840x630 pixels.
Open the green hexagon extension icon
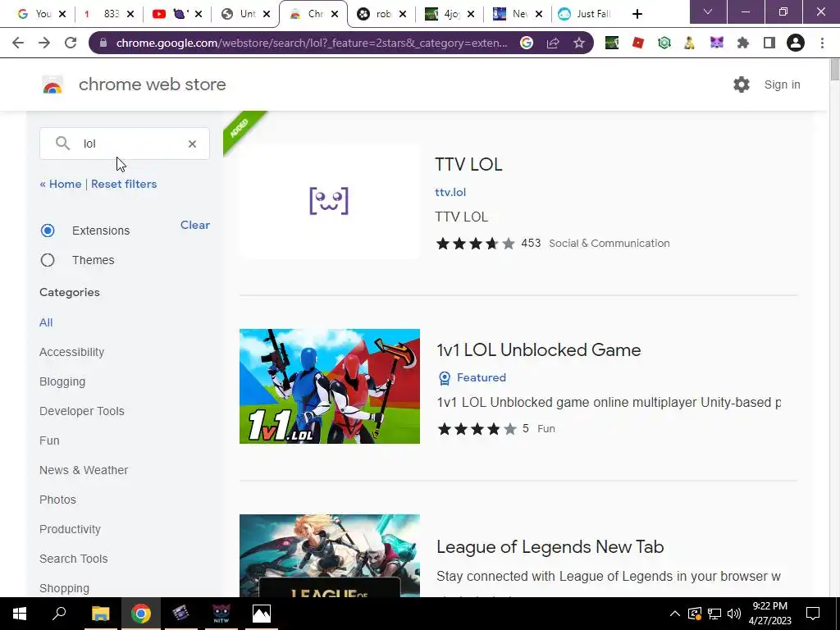(x=664, y=43)
